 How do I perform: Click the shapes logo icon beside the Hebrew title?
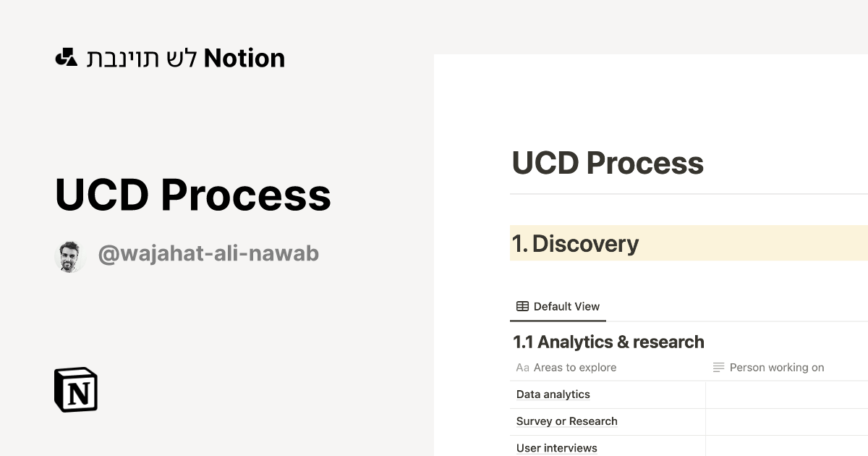pos(67,57)
